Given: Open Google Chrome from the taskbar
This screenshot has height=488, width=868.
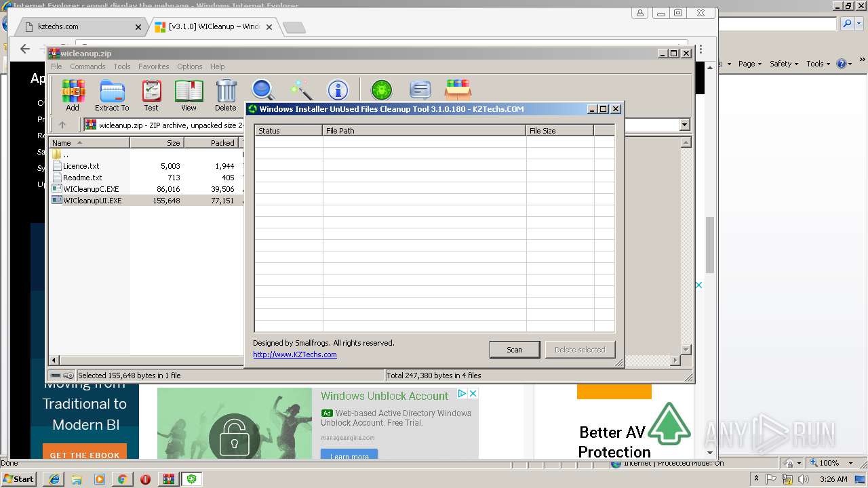Looking at the screenshot, I should tap(122, 479).
